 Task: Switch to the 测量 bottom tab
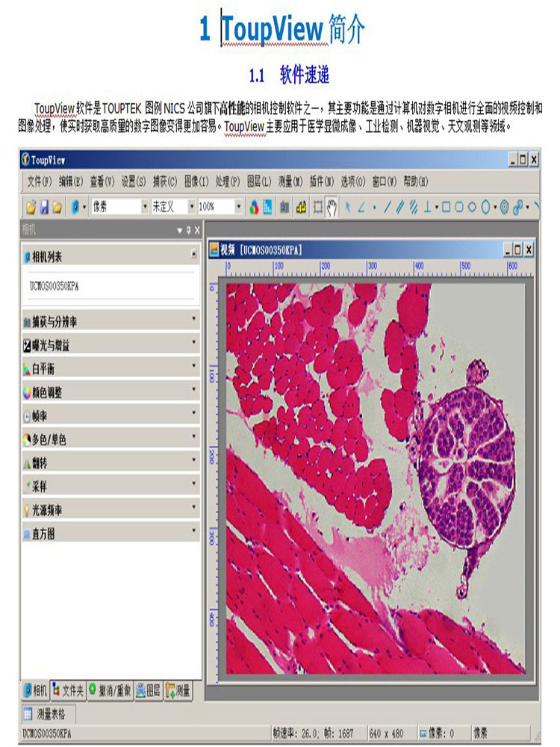pyautogui.click(x=178, y=689)
